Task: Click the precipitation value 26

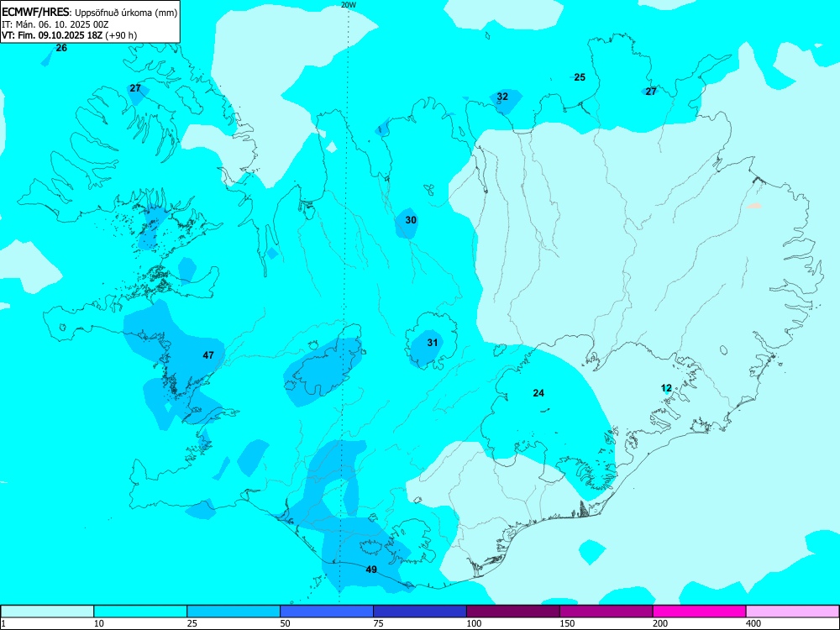Action: tap(61, 48)
